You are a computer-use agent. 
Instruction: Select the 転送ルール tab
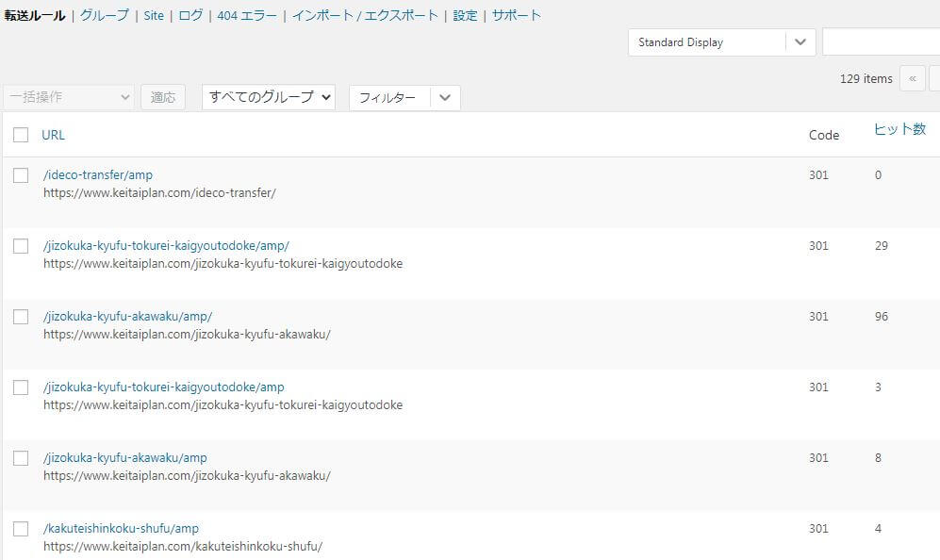[35, 16]
